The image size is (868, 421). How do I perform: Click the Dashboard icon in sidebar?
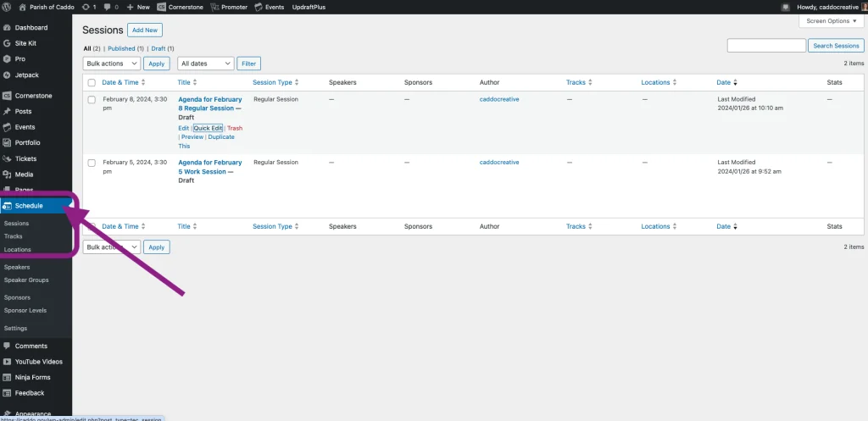pos(7,28)
